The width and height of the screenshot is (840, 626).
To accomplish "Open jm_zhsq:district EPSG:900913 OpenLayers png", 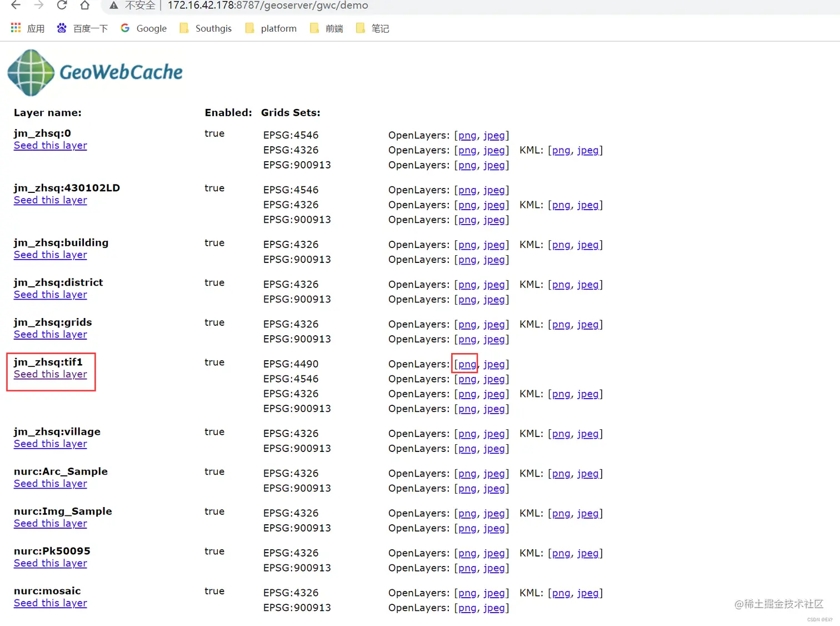I will [467, 300].
